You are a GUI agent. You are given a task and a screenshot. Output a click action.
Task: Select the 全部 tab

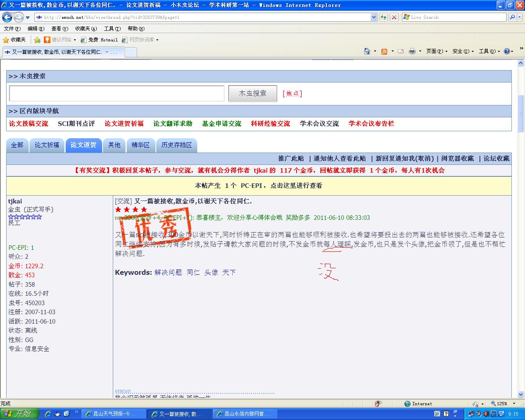[17, 145]
